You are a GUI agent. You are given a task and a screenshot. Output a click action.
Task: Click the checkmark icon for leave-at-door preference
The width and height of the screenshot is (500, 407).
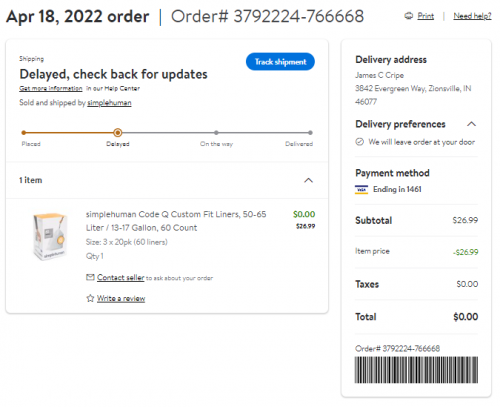[x=359, y=142]
